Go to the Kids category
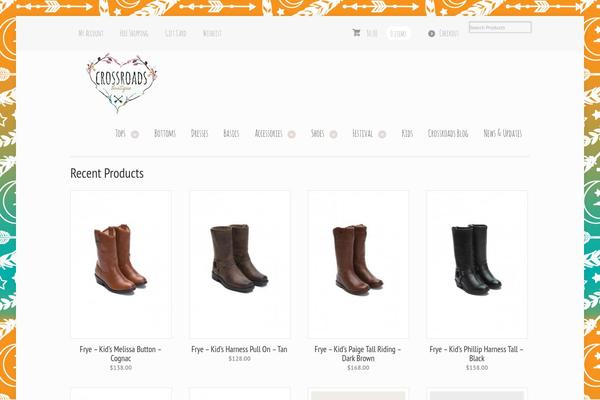The width and height of the screenshot is (600, 400). [x=407, y=133]
